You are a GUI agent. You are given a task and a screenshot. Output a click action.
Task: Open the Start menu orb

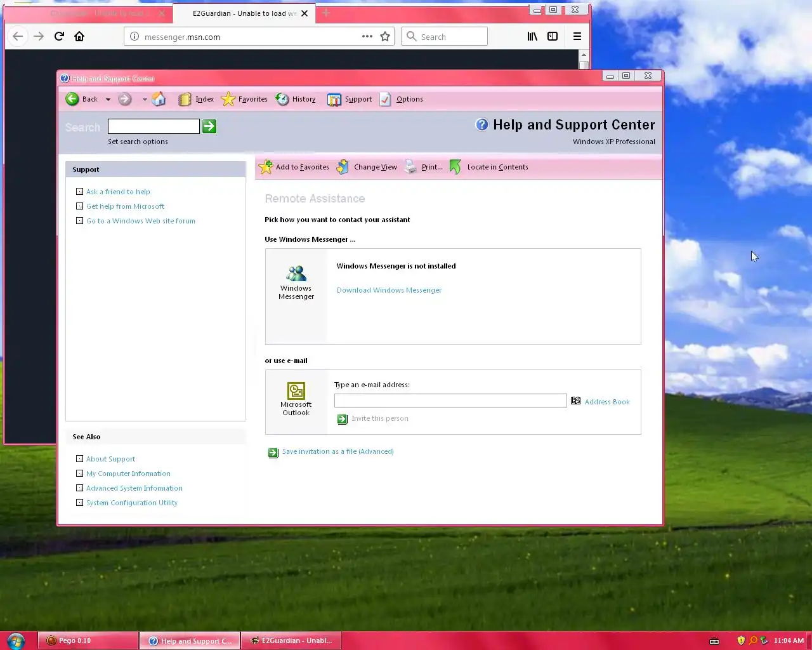pyautogui.click(x=16, y=640)
